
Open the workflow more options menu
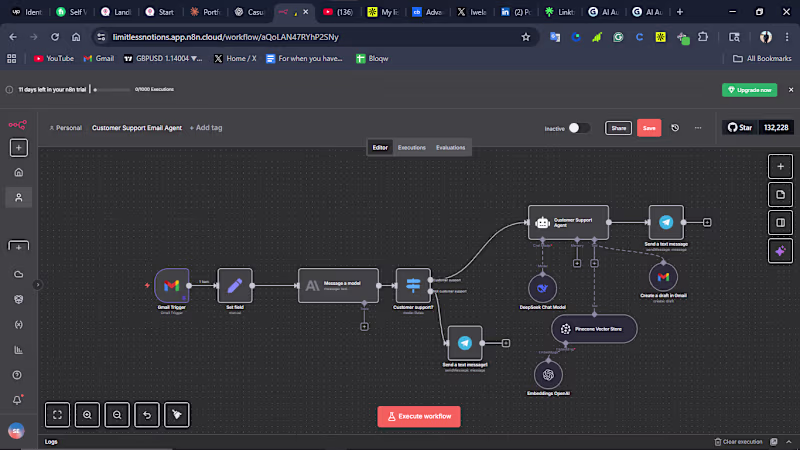click(698, 128)
